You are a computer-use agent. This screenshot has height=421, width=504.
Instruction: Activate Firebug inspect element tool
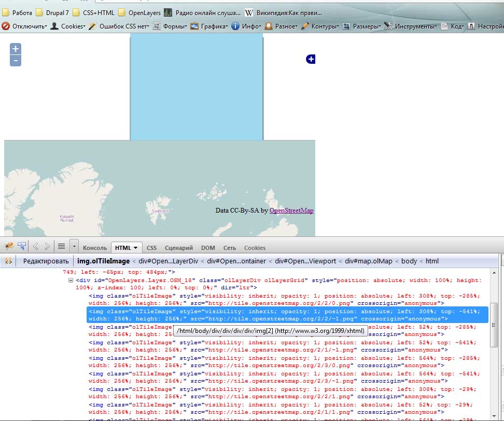(x=22, y=246)
